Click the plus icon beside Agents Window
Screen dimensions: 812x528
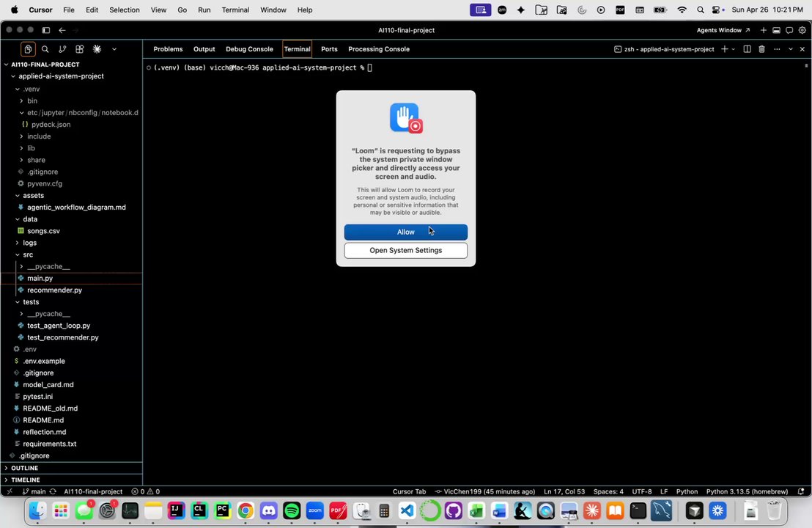coord(763,30)
